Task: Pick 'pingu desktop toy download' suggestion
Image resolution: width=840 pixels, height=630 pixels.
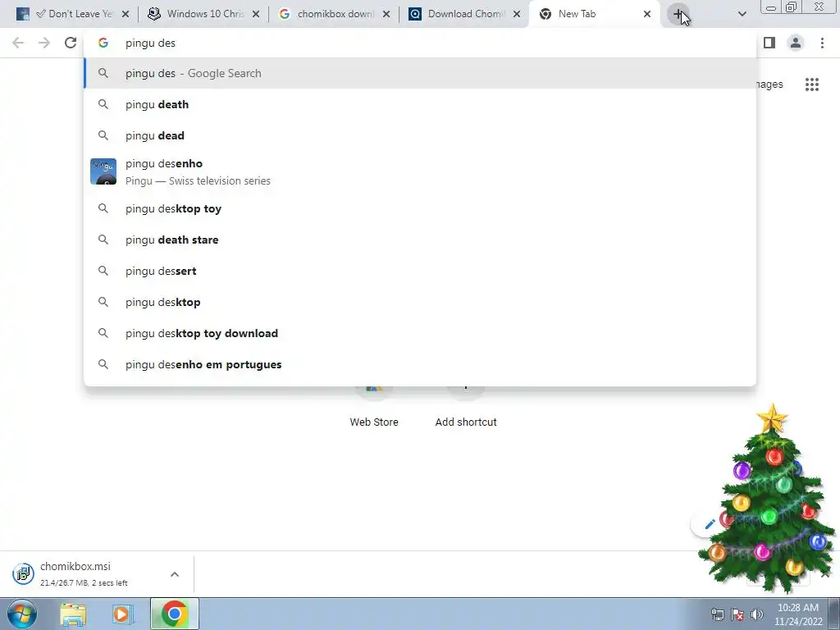Action: [420, 333]
